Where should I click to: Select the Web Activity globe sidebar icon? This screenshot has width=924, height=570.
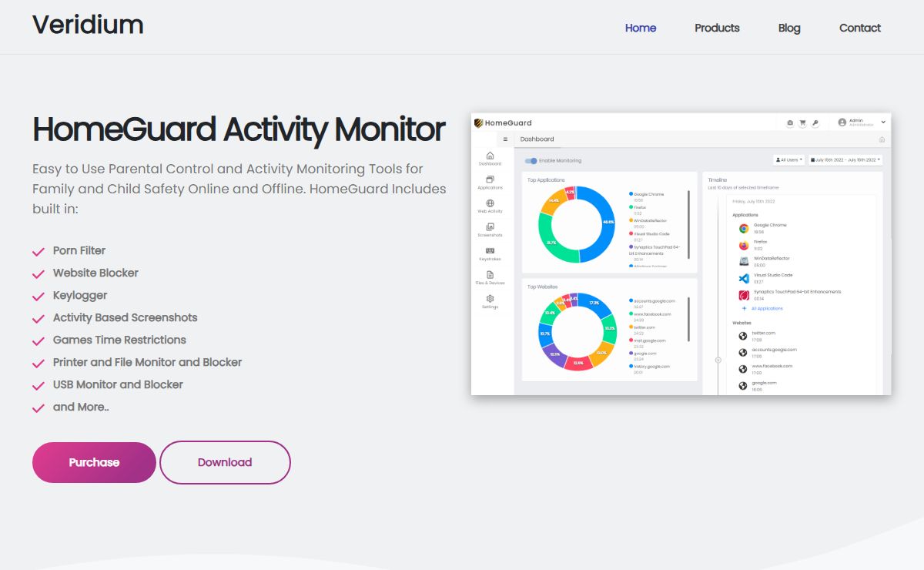(x=490, y=203)
